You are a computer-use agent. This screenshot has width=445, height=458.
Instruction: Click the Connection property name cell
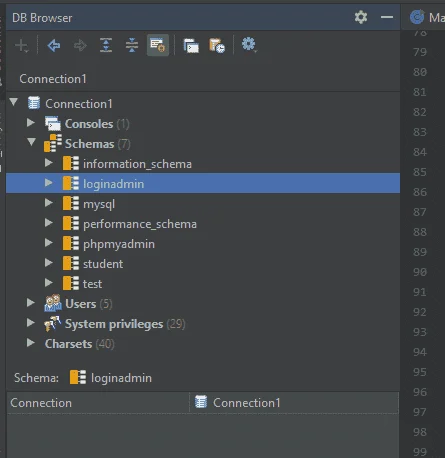coord(98,403)
